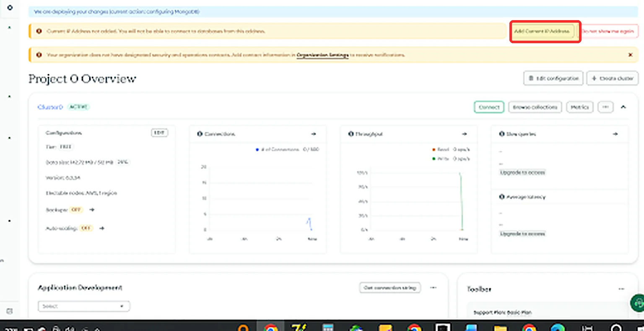
Task: Open Slow queries details arrow
Action: pyautogui.click(x=615, y=134)
